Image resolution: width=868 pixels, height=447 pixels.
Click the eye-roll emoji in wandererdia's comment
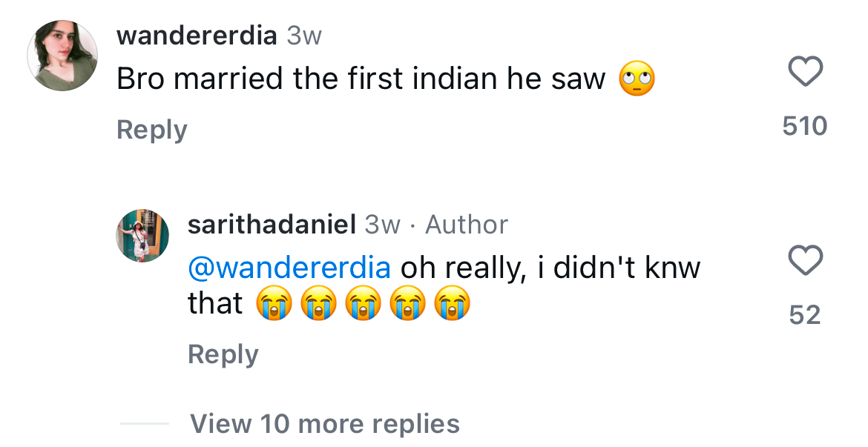637,80
